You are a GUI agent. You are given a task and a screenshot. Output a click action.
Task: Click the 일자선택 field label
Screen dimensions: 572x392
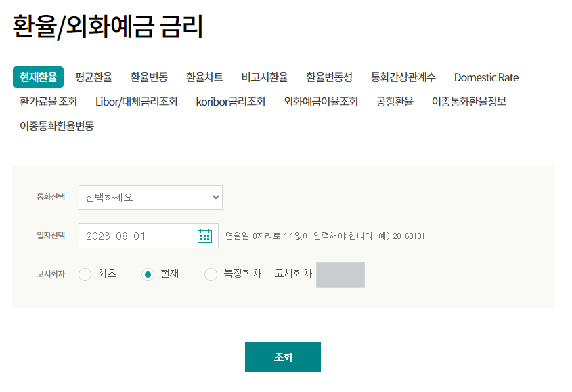click(x=51, y=236)
